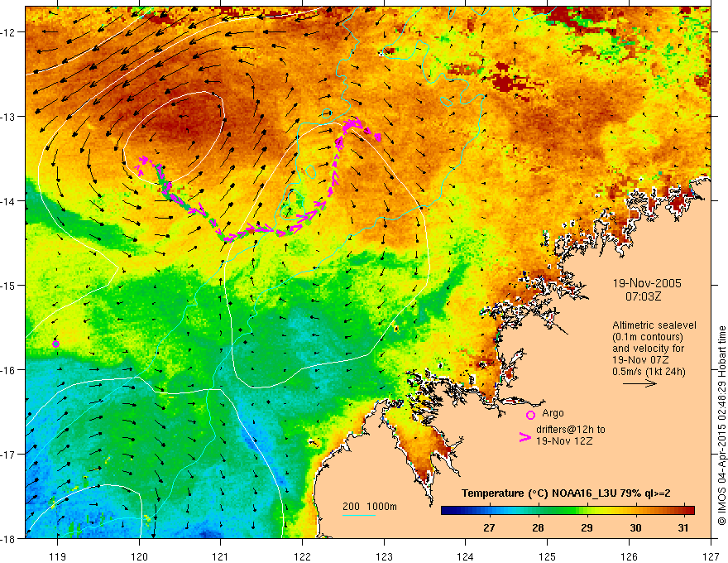Click the colour bar '31' tick label

click(683, 527)
